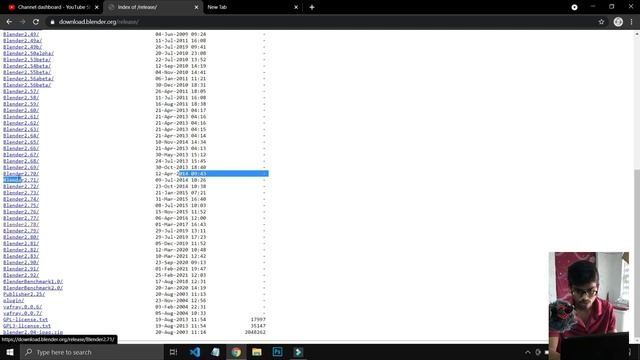Open the Blender2.71/ folder link
The height and width of the screenshot is (360, 640).
21,180
